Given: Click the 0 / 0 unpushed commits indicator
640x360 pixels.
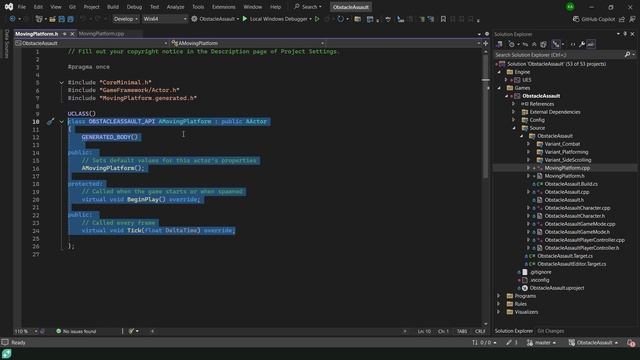Looking at the screenshot, I should point(484,343).
